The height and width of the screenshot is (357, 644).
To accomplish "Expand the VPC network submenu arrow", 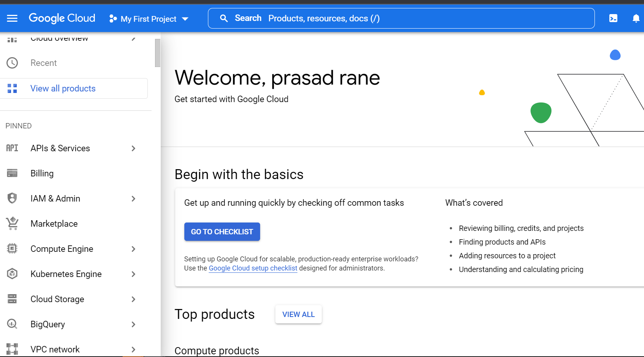I will (x=133, y=349).
